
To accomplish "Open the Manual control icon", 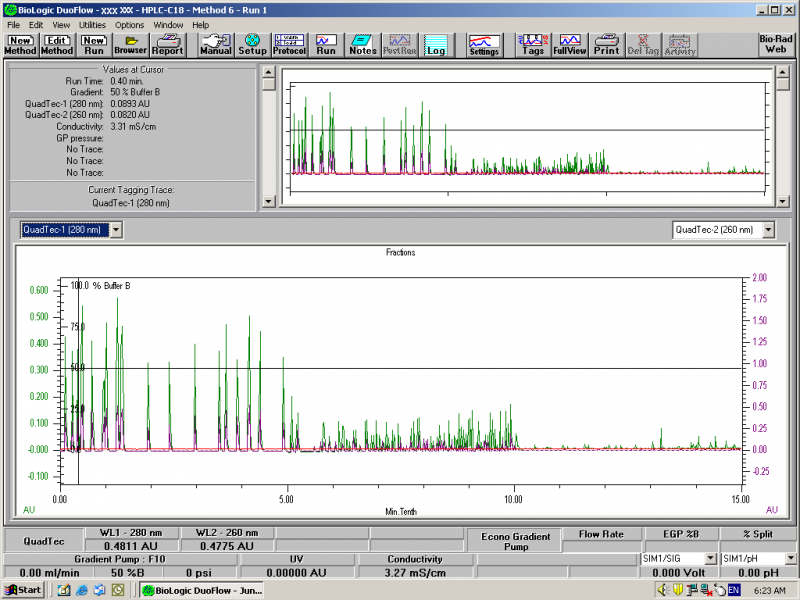I will point(215,44).
